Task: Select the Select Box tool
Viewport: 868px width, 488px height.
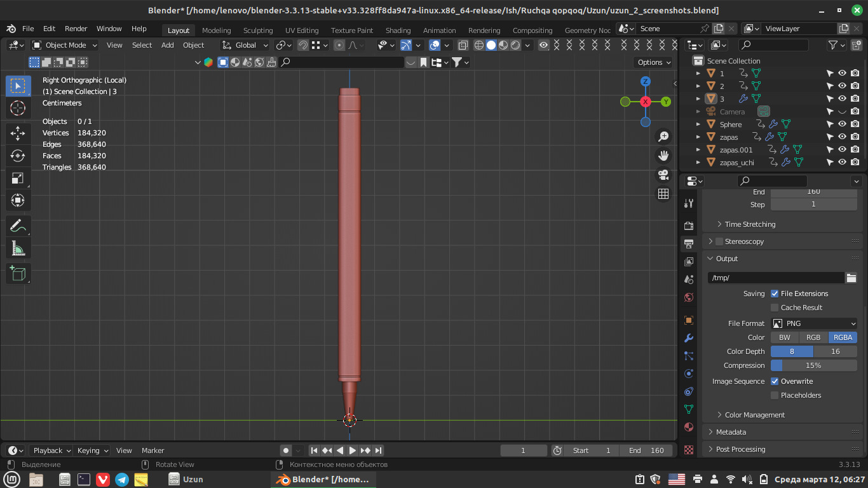Action: pyautogui.click(x=18, y=86)
